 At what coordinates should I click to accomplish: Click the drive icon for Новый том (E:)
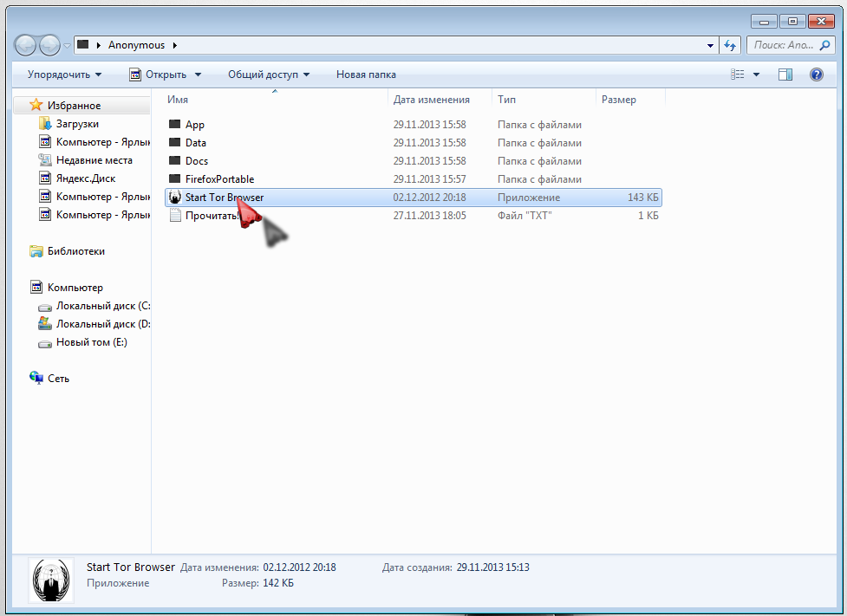click(45, 343)
